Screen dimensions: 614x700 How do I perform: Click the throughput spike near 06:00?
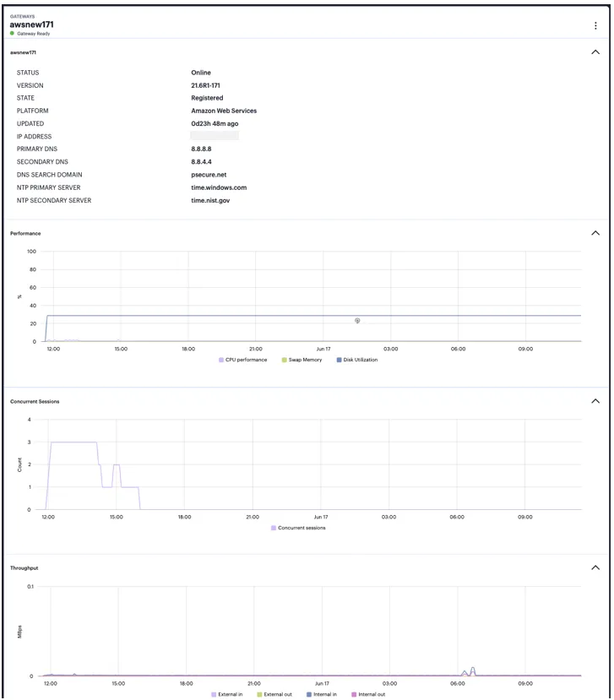tap(472, 671)
